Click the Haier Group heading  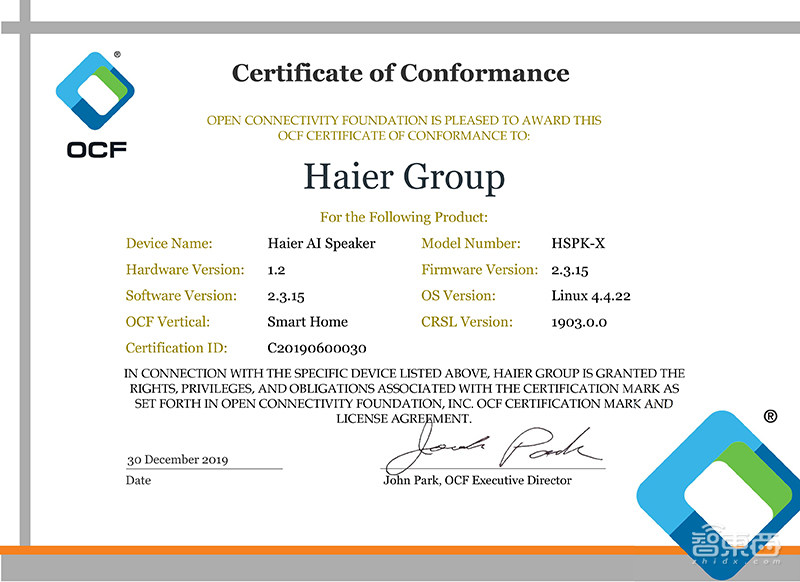(x=404, y=177)
